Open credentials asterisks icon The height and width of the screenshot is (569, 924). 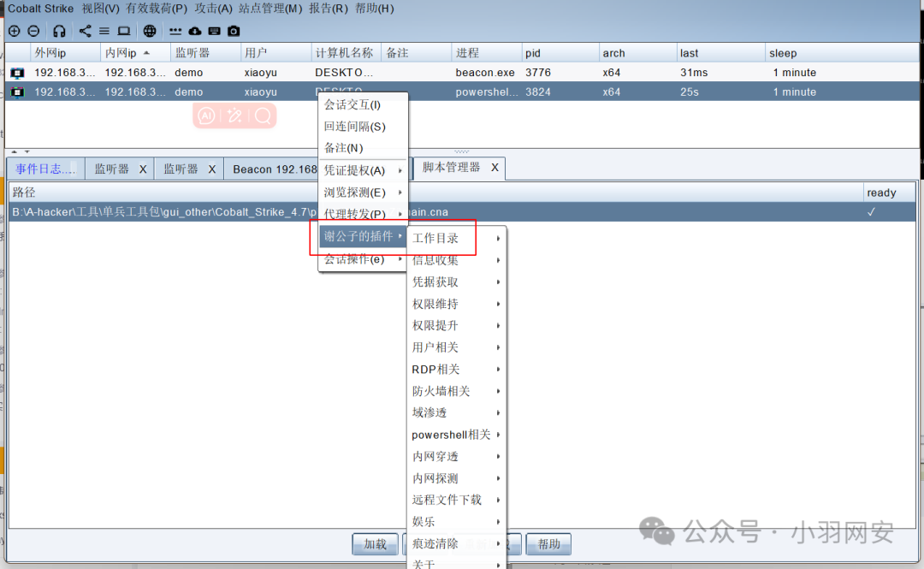(175, 32)
